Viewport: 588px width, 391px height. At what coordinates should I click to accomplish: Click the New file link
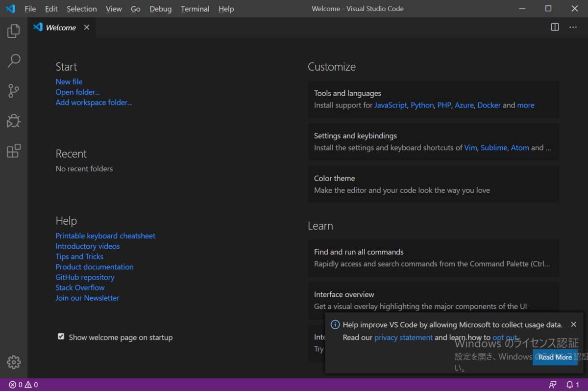69,82
